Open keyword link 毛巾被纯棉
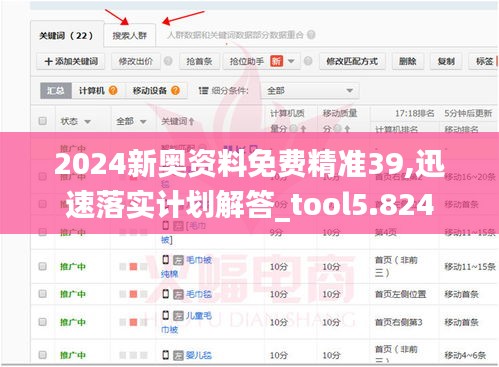The height and width of the screenshot is (367, 499). [186, 267]
